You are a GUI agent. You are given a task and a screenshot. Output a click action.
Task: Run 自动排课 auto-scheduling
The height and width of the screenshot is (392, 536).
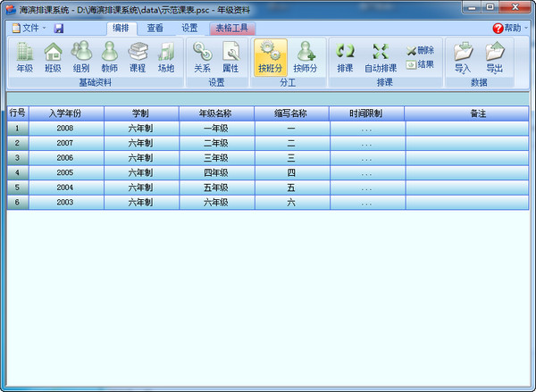click(381, 56)
